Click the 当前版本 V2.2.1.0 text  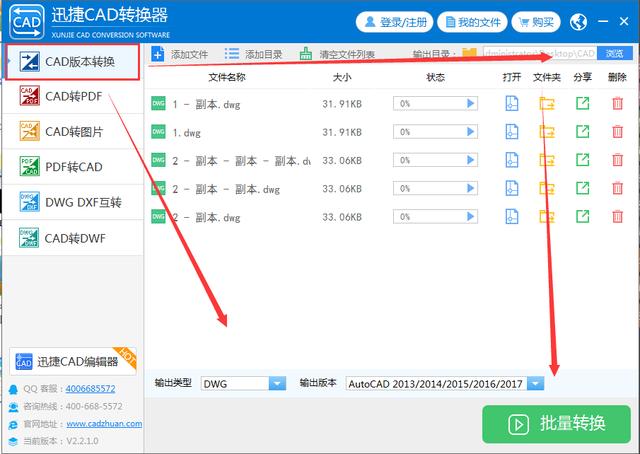point(60,441)
